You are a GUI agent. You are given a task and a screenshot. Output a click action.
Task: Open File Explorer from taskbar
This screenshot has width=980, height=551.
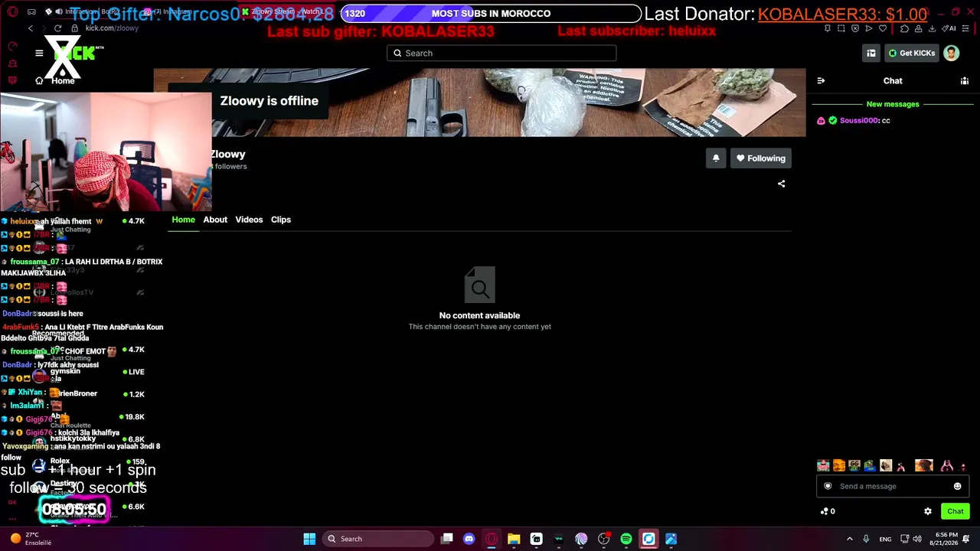pos(514,539)
